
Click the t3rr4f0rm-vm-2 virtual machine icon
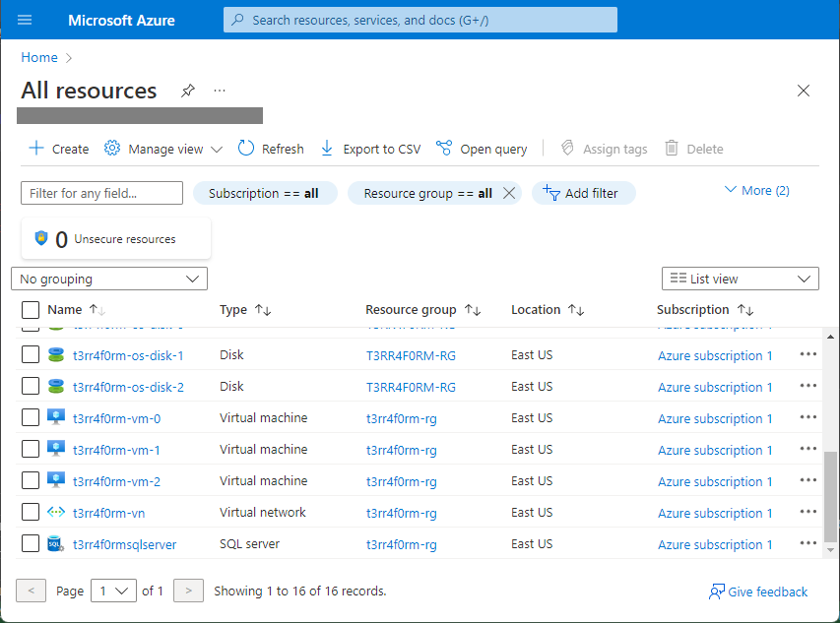(x=56, y=480)
